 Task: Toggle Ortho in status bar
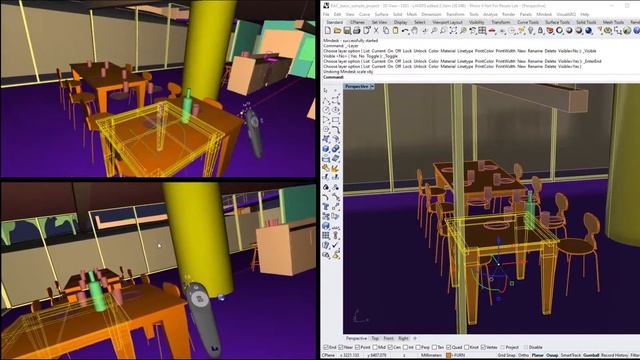(524, 356)
